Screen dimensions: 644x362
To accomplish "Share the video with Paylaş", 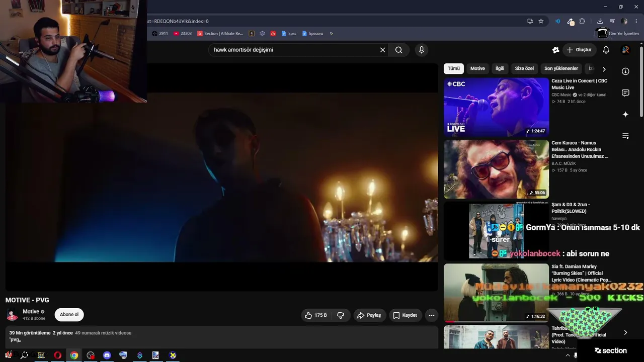I will coord(369,315).
